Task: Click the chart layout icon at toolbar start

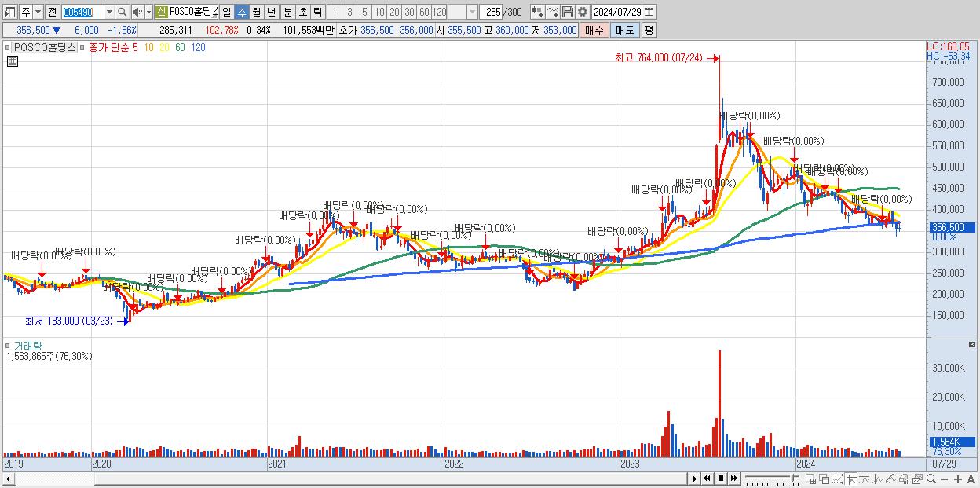Action: coord(9,12)
